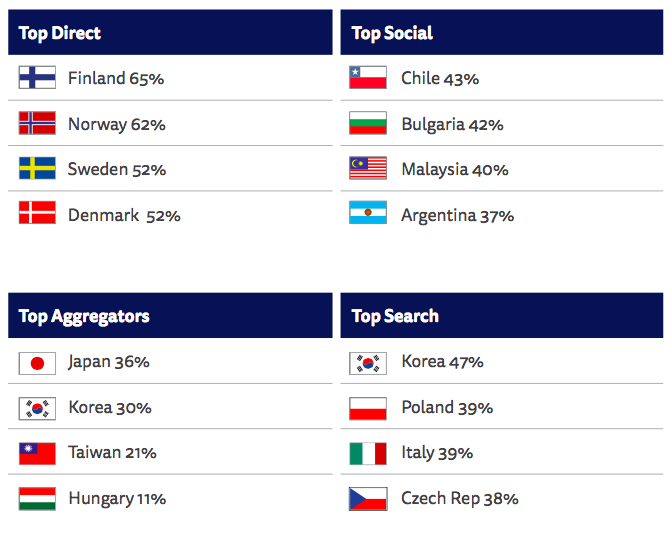The image size is (672, 549).
Task: Click the Chile flag icon
Action: (x=368, y=77)
